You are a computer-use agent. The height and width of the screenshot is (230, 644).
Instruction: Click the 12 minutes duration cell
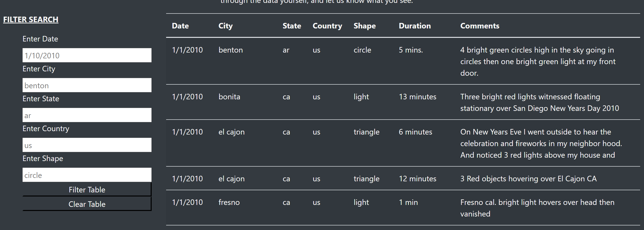418,178
